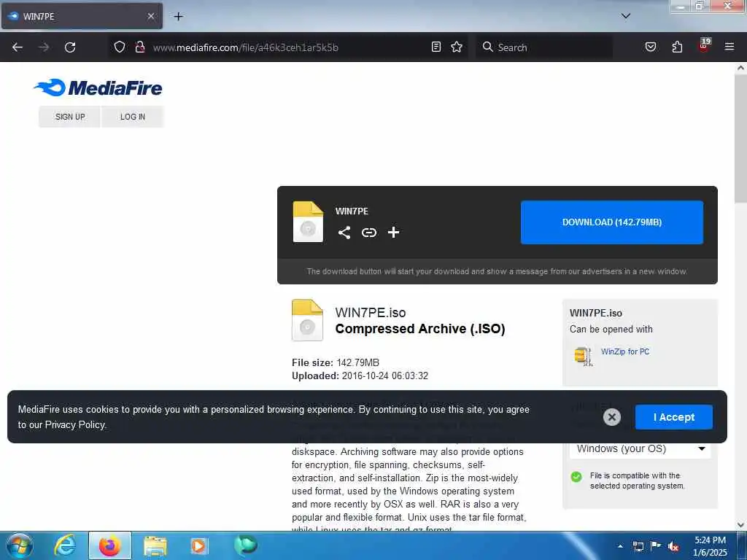The image size is (747, 560).
Task: Click the scrollbar down arrow
Action: 741,525
